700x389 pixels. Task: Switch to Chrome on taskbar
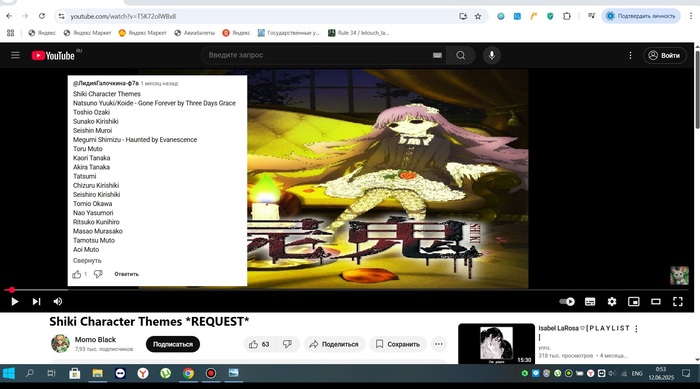188,373
